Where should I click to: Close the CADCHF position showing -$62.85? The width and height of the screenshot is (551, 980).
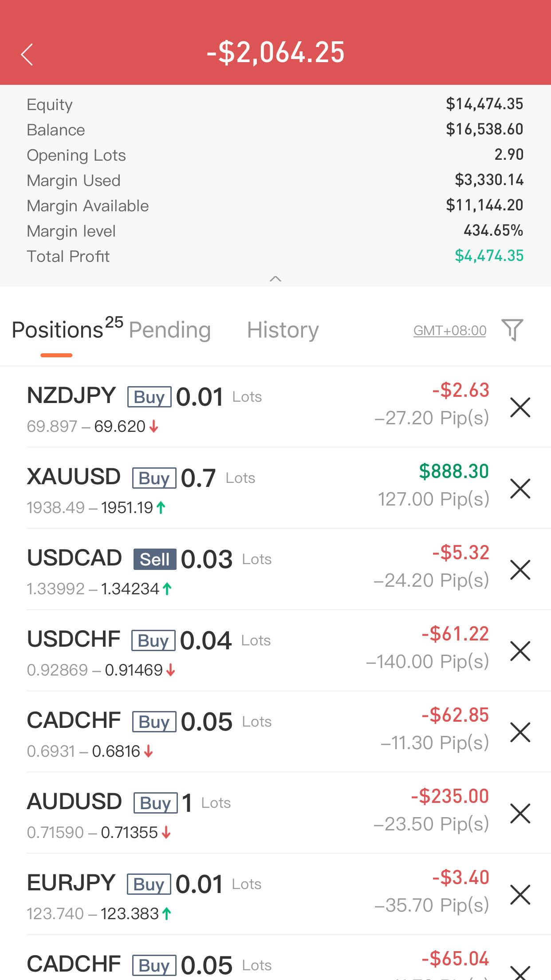click(x=520, y=732)
